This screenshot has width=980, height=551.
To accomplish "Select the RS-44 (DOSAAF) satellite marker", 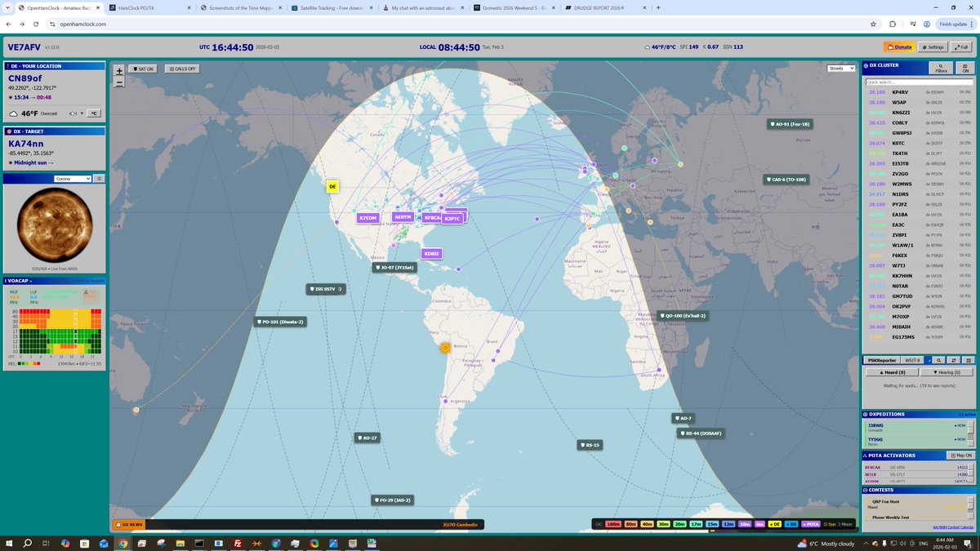I will (700, 433).
